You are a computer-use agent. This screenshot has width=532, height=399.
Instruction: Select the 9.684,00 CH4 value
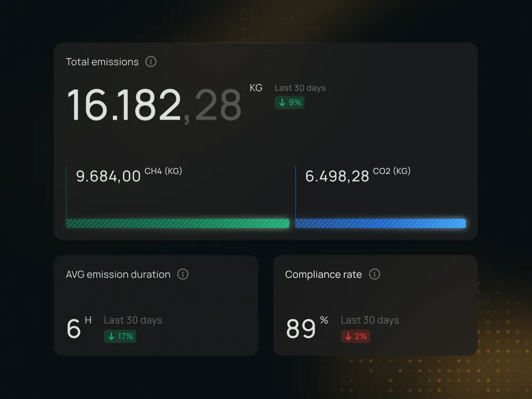pos(108,176)
